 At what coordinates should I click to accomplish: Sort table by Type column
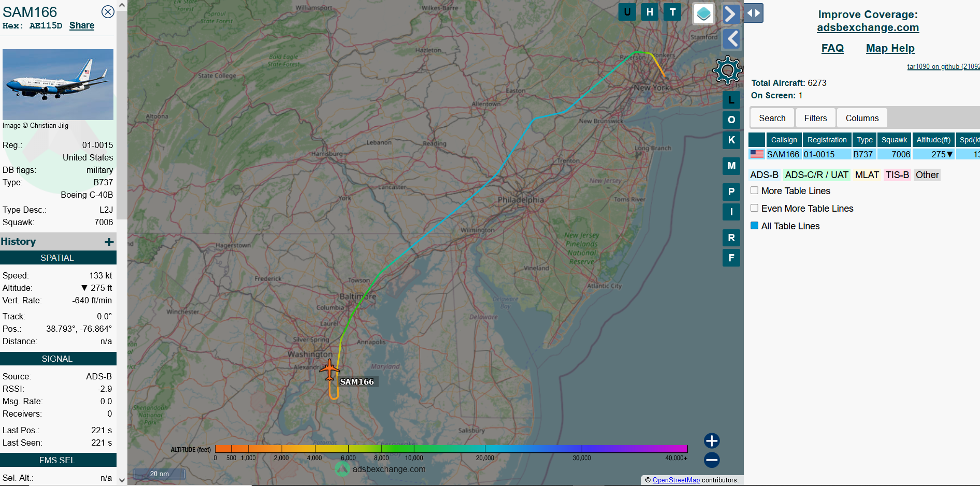point(864,140)
